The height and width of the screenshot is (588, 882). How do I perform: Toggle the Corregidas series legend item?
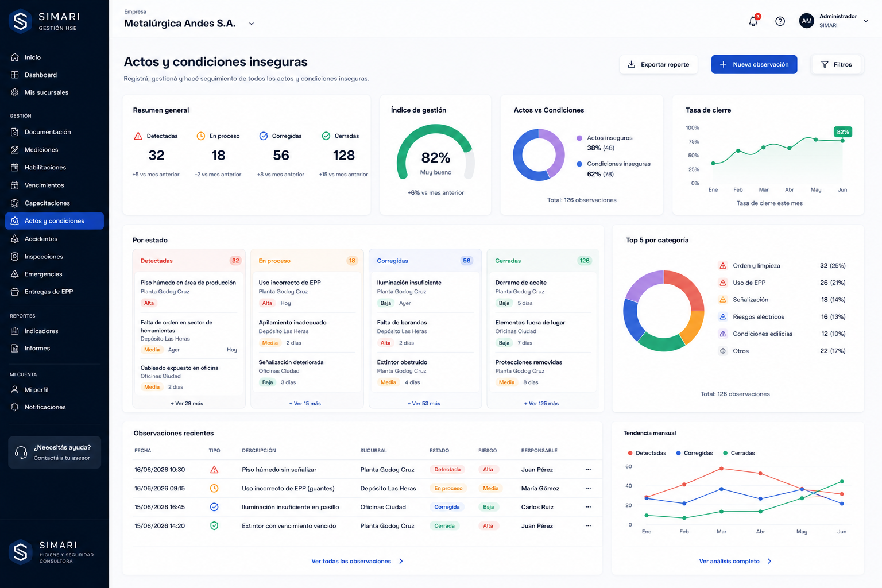[695, 453]
